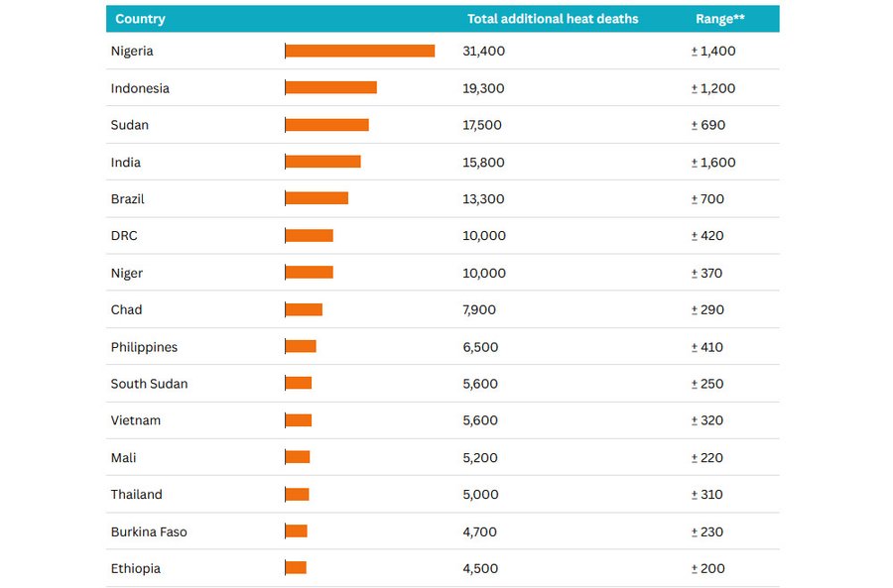Click country name "Niger" in the ± 370 row

pos(126,274)
